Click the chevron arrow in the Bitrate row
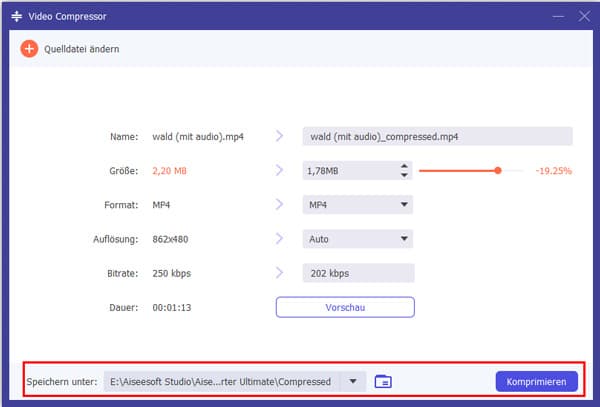Screen dimensions: 600x407 pos(280,273)
